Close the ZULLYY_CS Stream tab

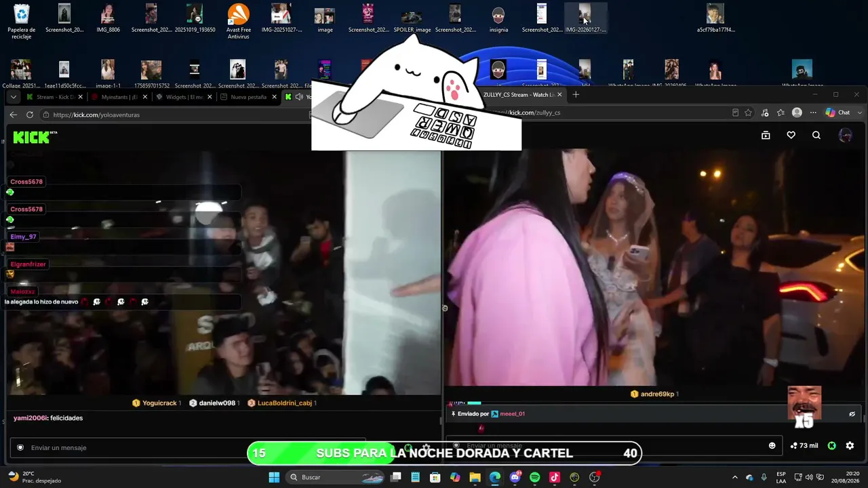pyautogui.click(x=560, y=95)
